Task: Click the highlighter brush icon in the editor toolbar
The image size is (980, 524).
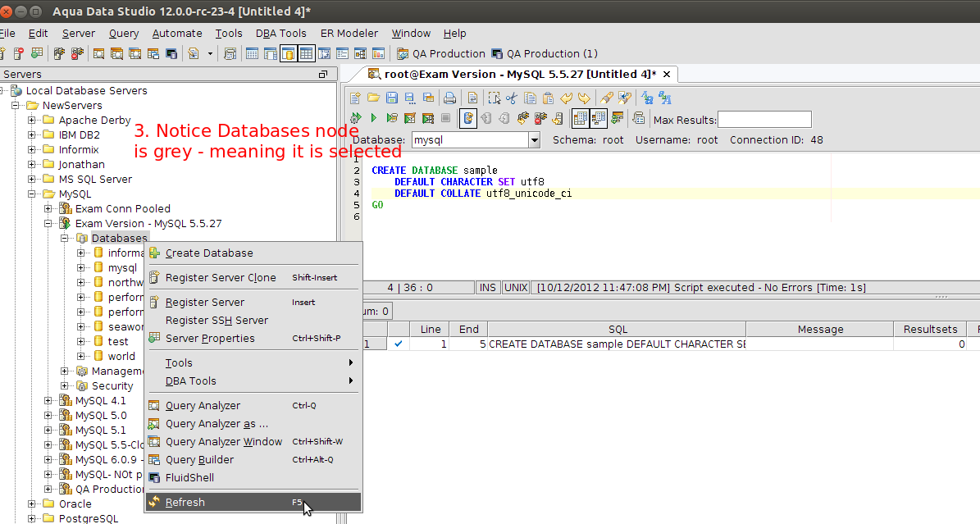Action: [x=606, y=98]
